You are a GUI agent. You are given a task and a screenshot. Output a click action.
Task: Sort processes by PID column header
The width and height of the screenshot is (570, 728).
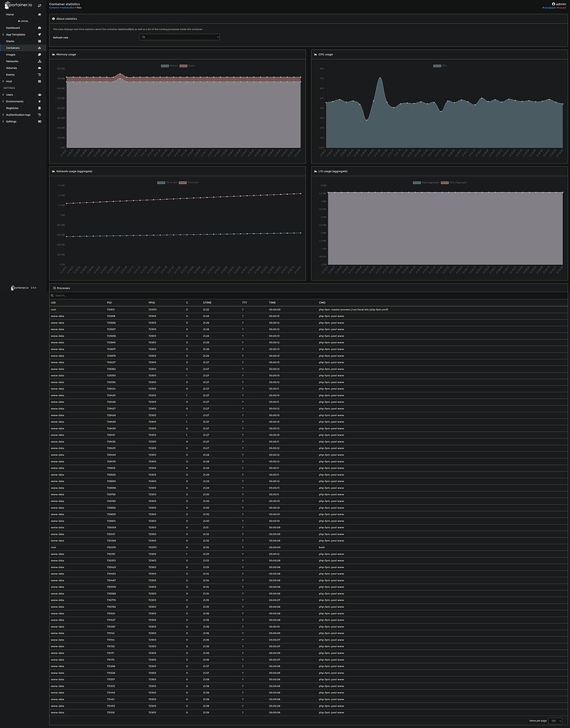(x=109, y=303)
